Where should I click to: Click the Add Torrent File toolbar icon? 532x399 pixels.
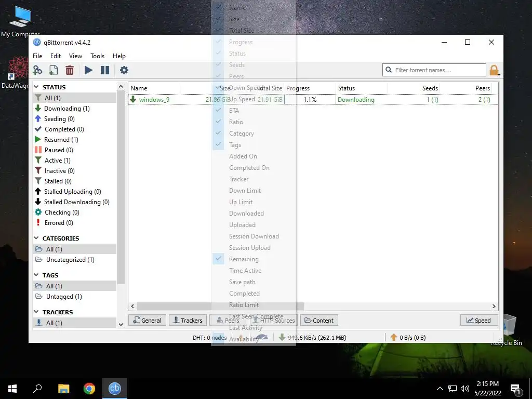click(54, 70)
